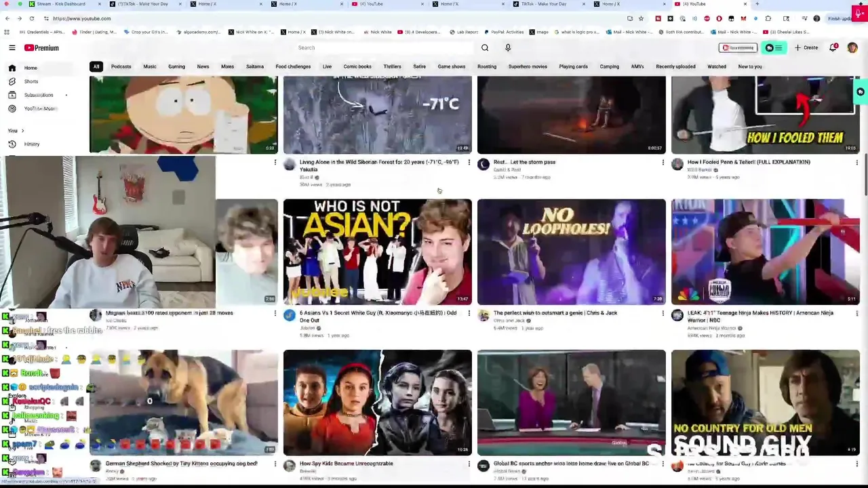Click American Ninja Warrior channel avatar
868x488 pixels.
pos(677,315)
